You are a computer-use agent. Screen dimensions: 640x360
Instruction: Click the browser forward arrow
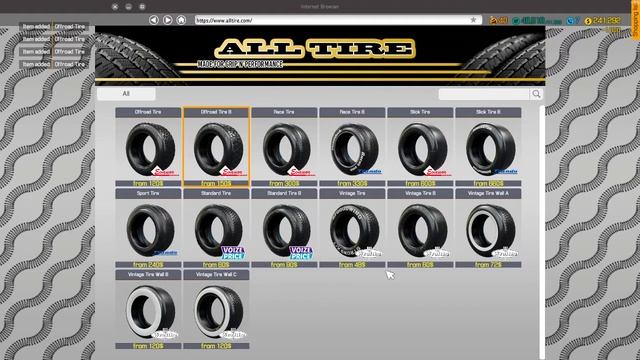[167, 20]
